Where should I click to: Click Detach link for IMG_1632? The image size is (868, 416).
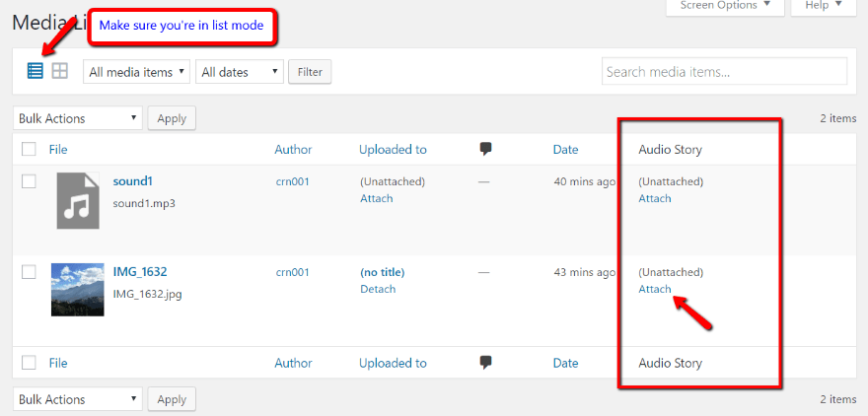point(378,289)
